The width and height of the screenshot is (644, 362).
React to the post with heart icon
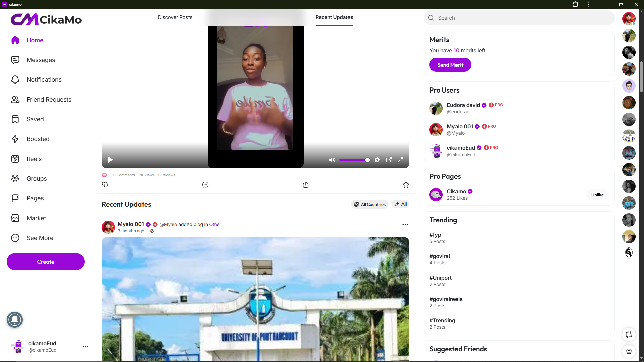point(105,185)
